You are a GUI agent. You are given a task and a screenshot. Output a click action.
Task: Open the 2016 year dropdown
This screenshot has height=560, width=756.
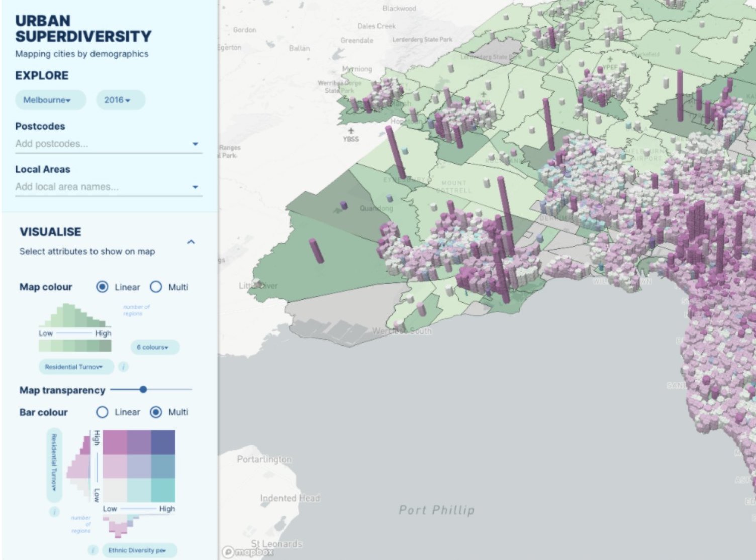point(117,100)
